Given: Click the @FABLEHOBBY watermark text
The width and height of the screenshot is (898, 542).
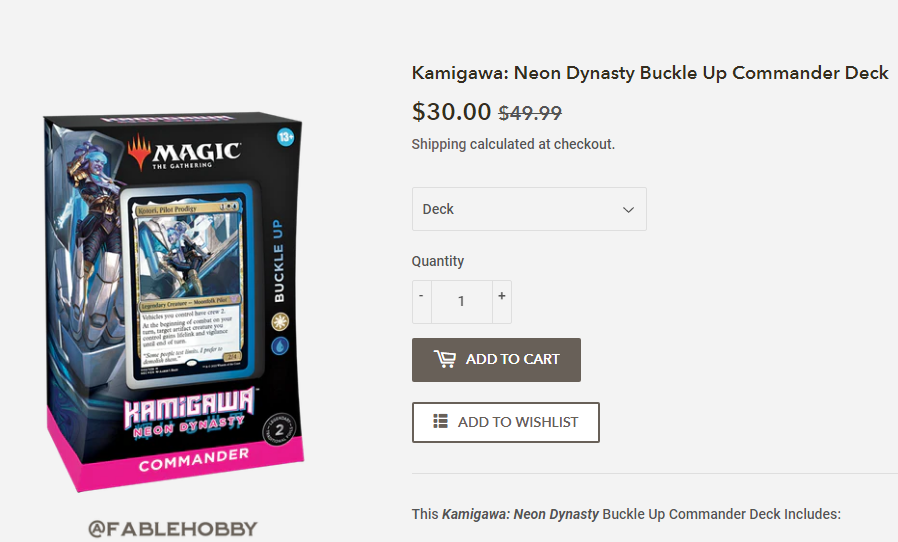Looking at the screenshot, I should click(x=173, y=528).
